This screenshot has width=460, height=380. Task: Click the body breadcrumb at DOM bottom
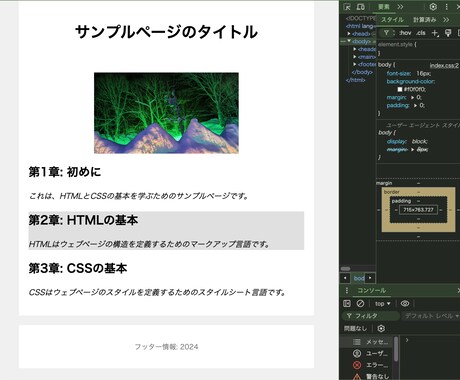[359, 278]
